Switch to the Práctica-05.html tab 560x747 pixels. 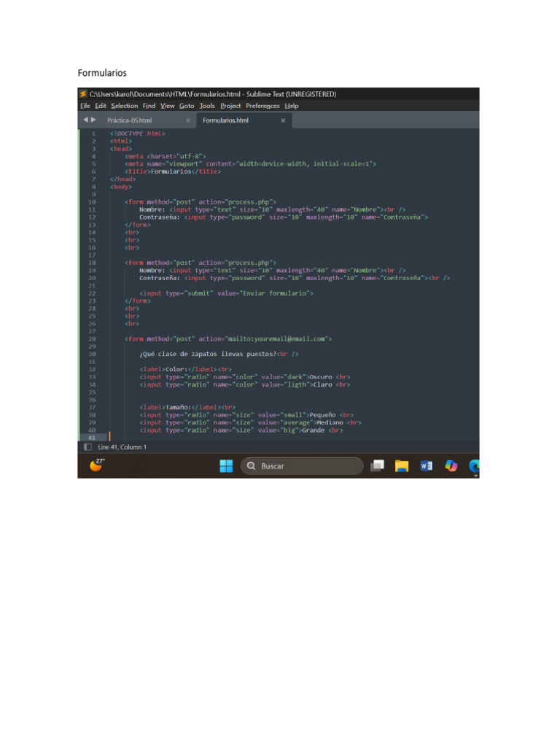point(130,120)
